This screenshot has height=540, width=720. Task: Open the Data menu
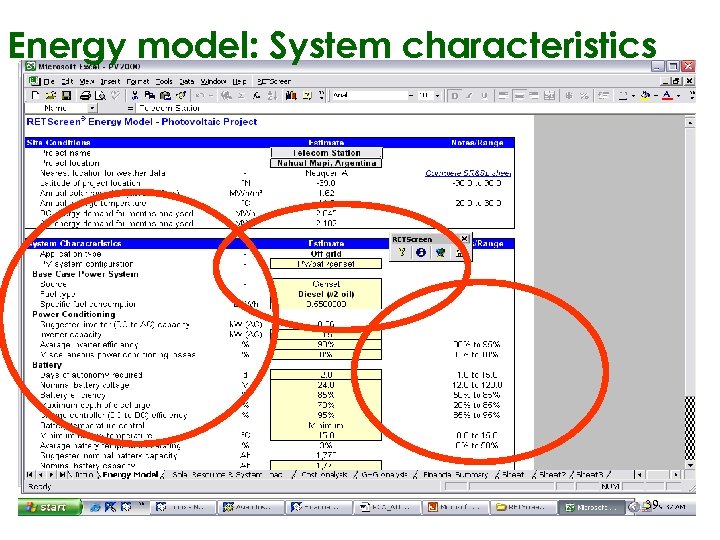pyautogui.click(x=186, y=82)
